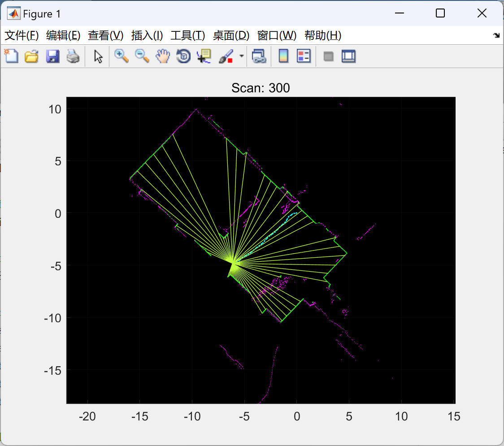
Task: Toggle the Edit Plot arrow tool
Action: (97, 56)
